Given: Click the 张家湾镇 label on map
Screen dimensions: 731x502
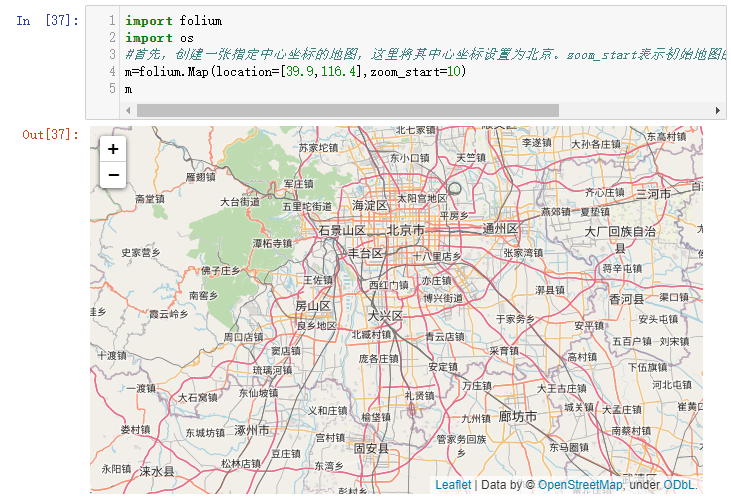Looking at the screenshot, I should pyautogui.click(x=523, y=253).
